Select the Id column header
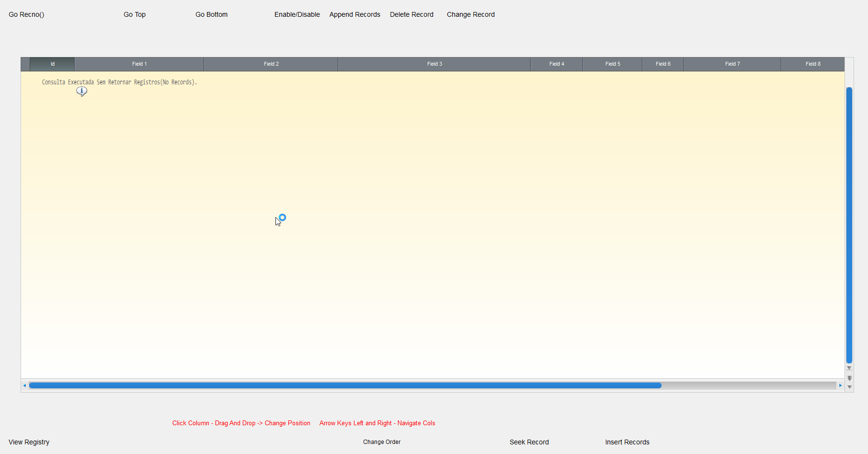868x454 pixels. (x=52, y=64)
